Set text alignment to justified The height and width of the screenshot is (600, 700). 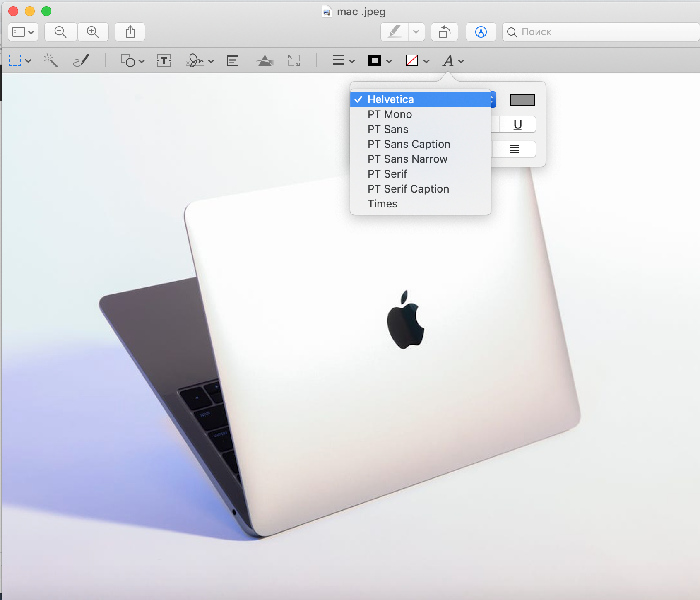tap(515, 149)
